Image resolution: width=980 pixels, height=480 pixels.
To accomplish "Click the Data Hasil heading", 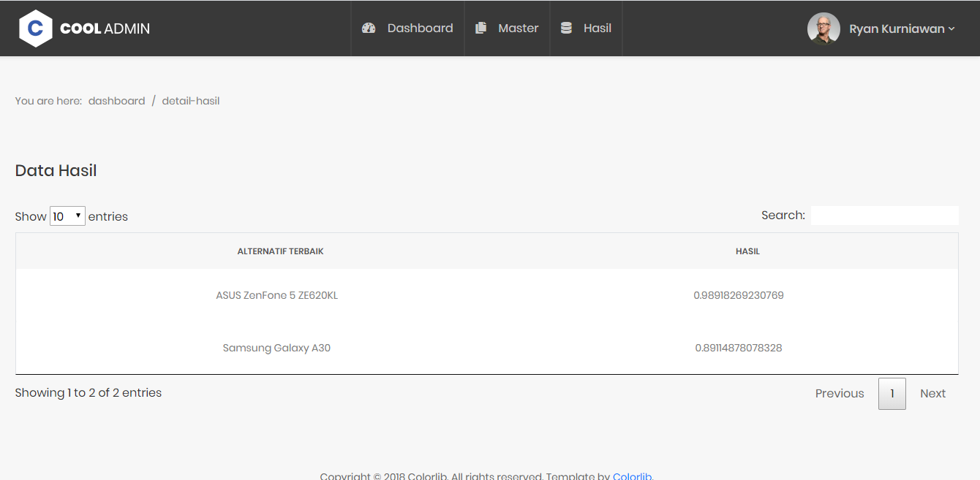I will 56,170.
